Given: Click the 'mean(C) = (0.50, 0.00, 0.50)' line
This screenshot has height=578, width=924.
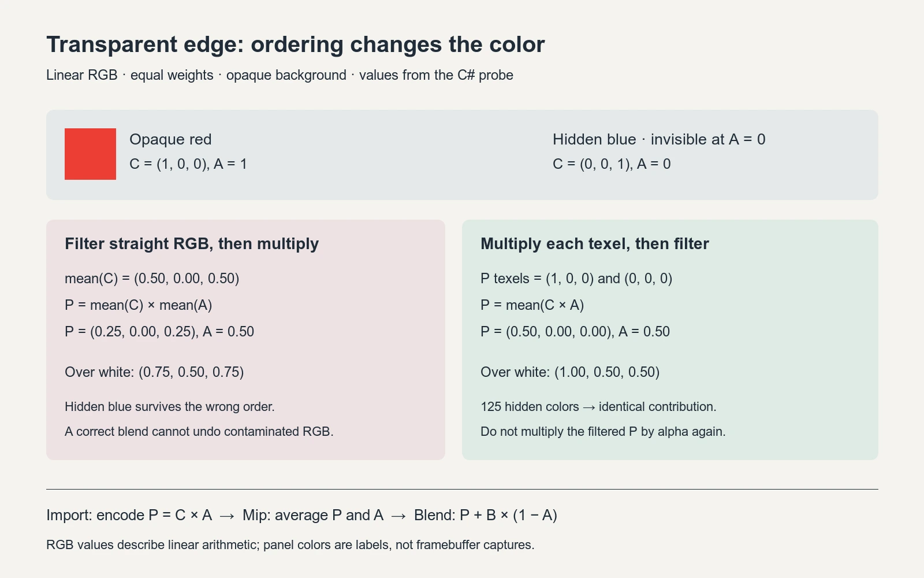Looking at the screenshot, I should [x=152, y=279].
